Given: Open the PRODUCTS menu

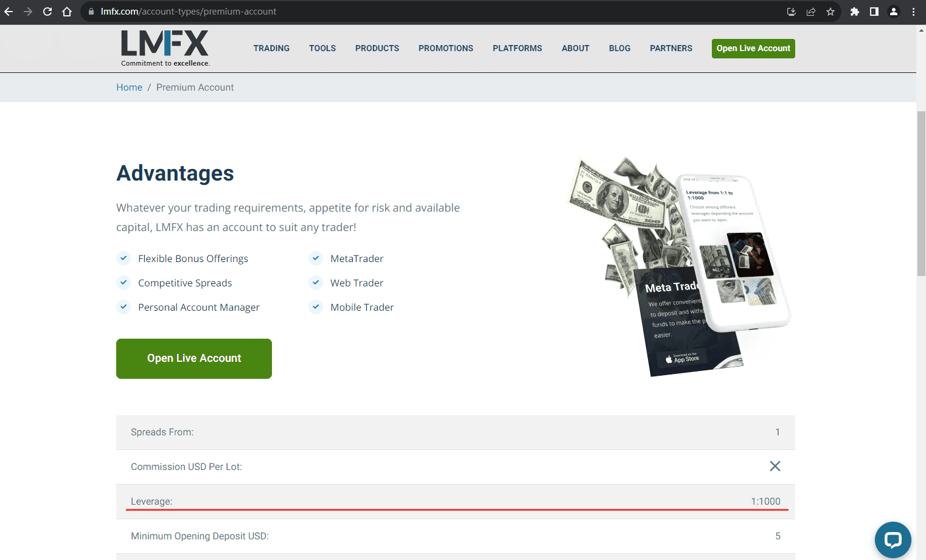Looking at the screenshot, I should [377, 49].
